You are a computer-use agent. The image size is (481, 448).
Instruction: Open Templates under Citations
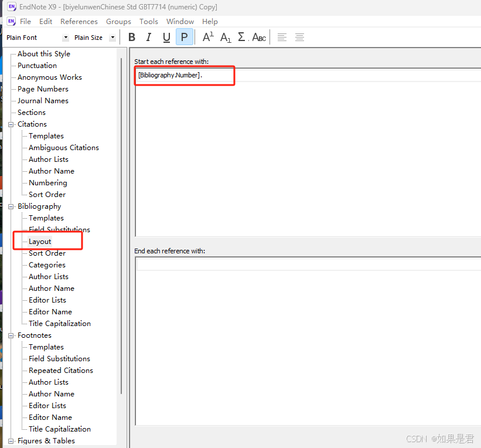[46, 135]
